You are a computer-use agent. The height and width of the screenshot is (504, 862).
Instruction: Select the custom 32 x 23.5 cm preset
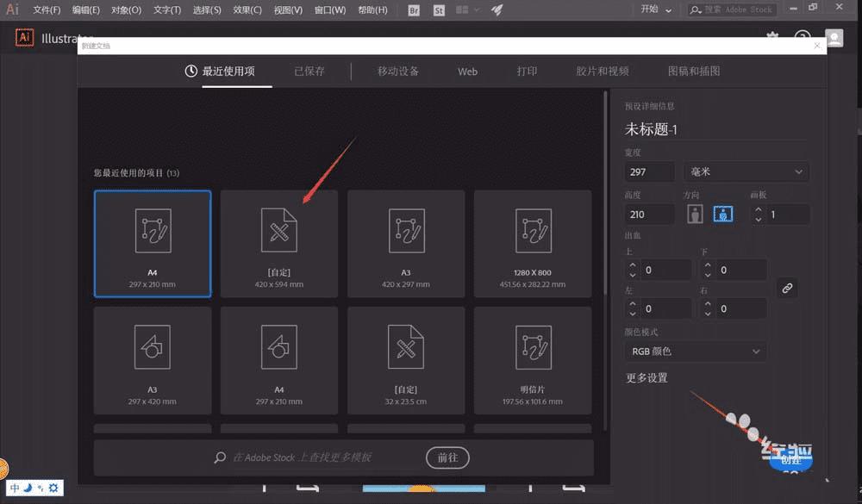coord(406,360)
